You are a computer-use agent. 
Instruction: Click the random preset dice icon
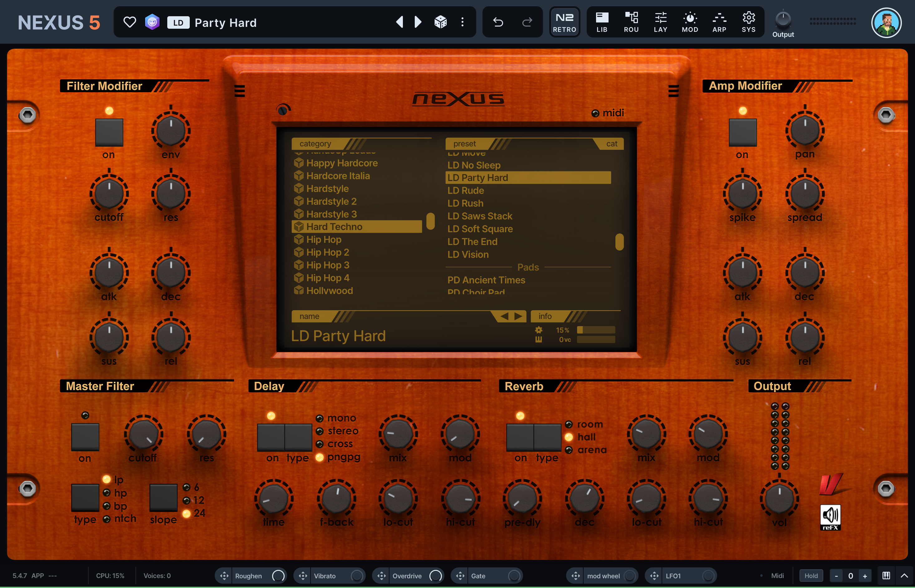tap(441, 22)
